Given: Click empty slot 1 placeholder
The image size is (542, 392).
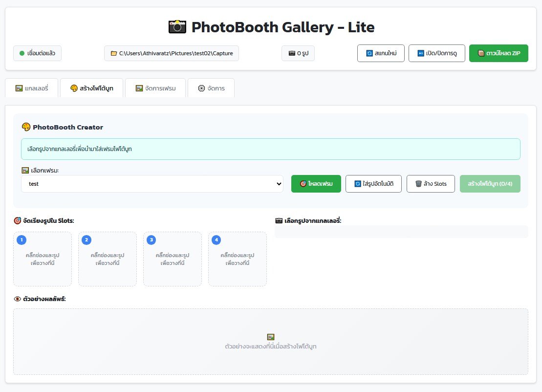Looking at the screenshot, I should 43,259.
